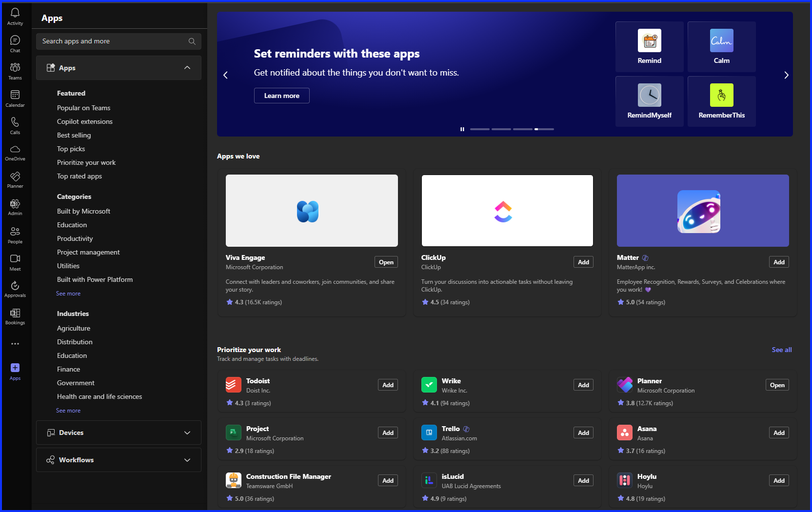Click the search magnifier icon
The height and width of the screenshot is (512, 812).
pyautogui.click(x=192, y=41)
